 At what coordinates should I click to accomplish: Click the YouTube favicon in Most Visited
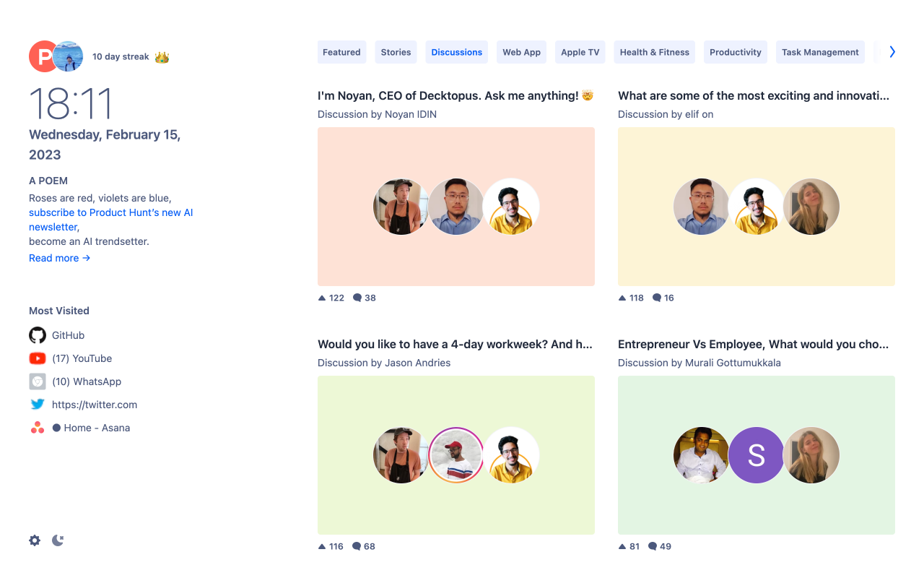click(38, 358)
